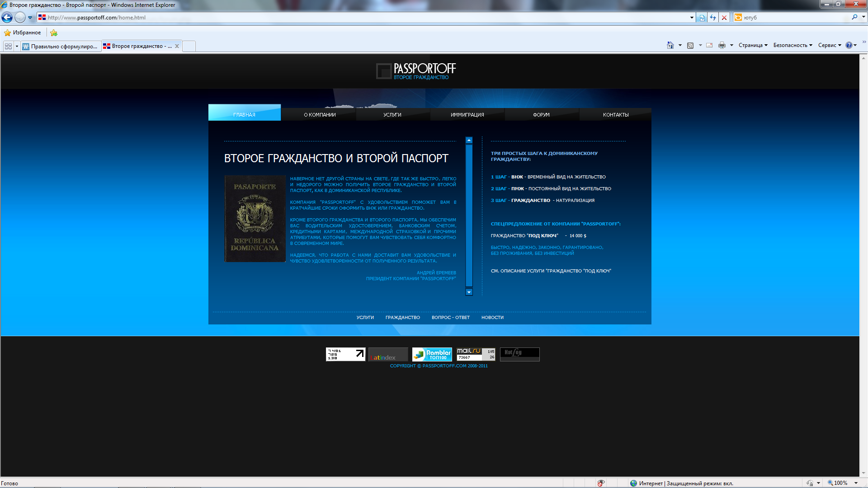This screenshot has width=868, height=488.
Task: Click the content scroll down arrow
Action: 469,292
